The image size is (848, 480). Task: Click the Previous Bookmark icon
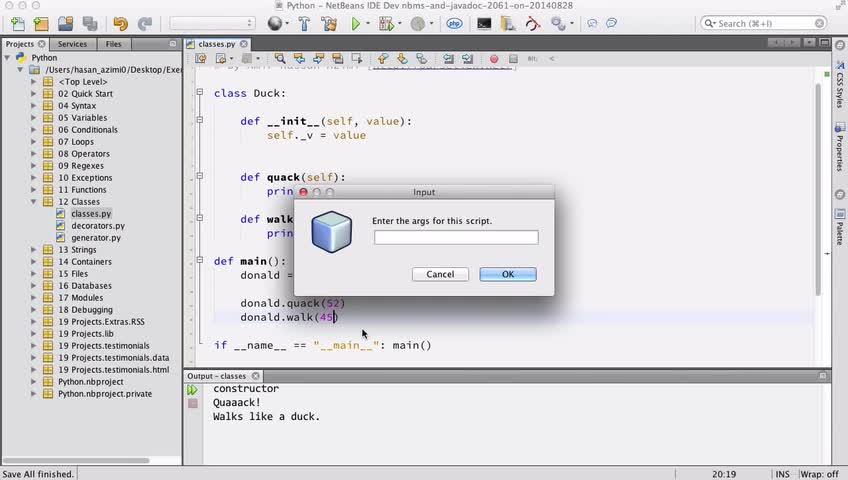tap(383, 58)
